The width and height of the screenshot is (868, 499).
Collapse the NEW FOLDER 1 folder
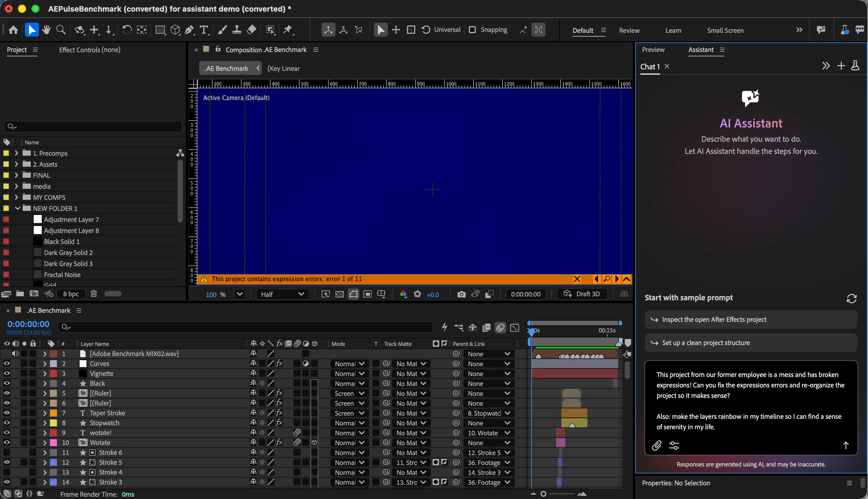coord(17,208)
